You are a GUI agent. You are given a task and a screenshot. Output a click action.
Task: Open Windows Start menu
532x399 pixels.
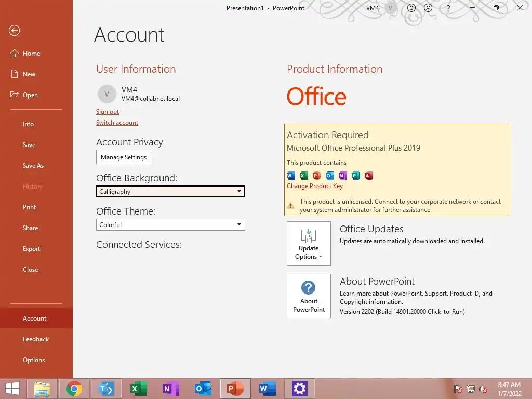pyautogui.click(x=12, y=389)
